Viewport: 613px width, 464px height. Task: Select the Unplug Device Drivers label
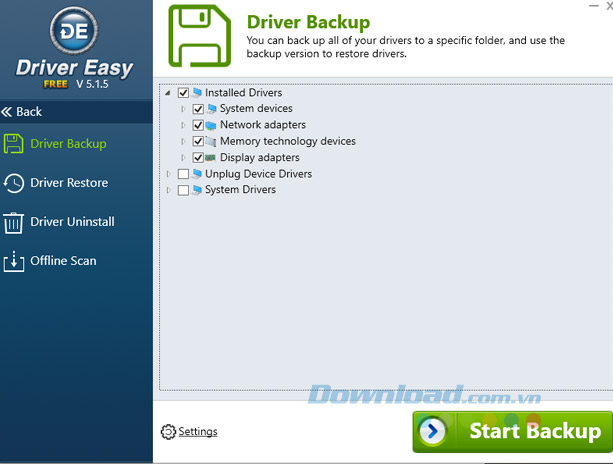click(x=258, y=174)
